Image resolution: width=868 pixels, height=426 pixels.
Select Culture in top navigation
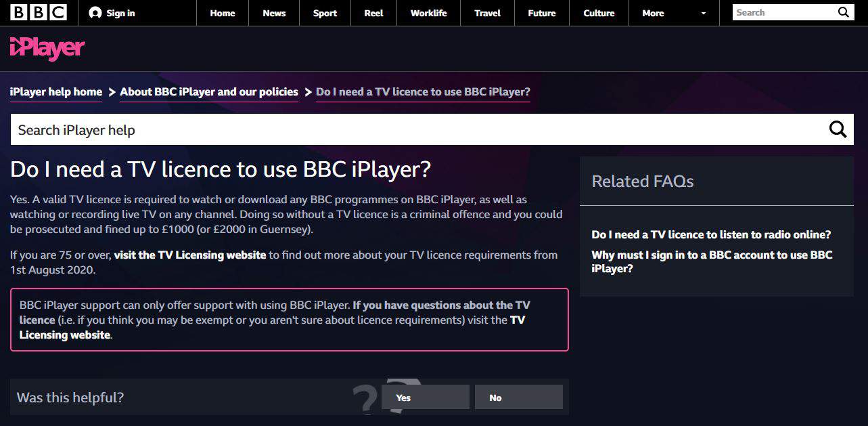pos(599,13)
